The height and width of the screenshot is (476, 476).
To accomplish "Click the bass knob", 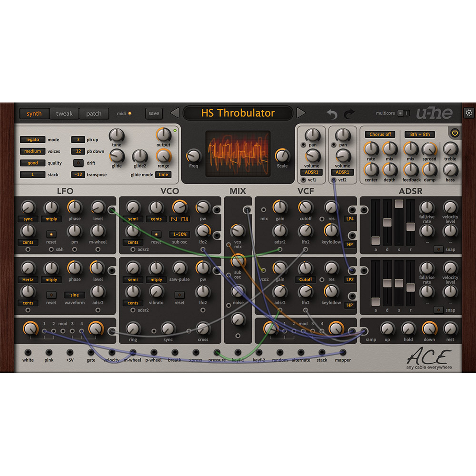I will [x=450, y=170].
